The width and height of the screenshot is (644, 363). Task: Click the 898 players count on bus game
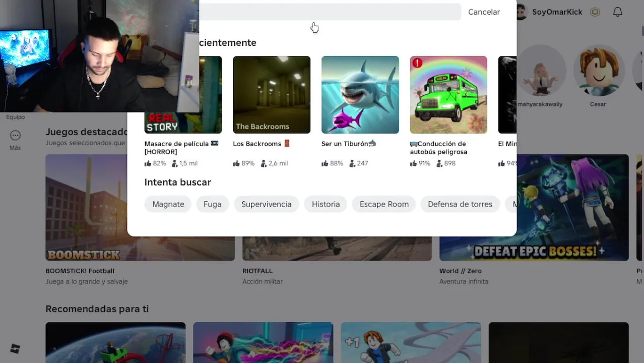click(x=445, y=163)
